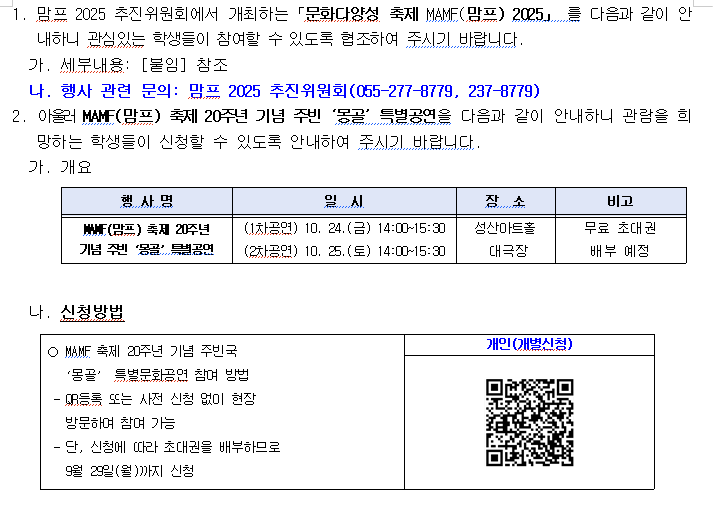The height and width of the screenshot is (514, 713).
Task: Click the blue 행사 관련 문의 label
Action: pyautogui.click(x=115, y=91)
